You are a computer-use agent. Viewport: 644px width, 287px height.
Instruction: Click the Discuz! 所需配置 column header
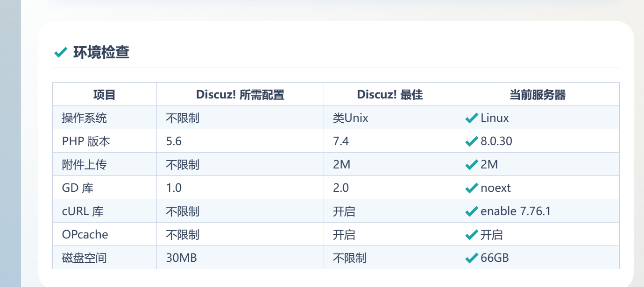(240, 95)
